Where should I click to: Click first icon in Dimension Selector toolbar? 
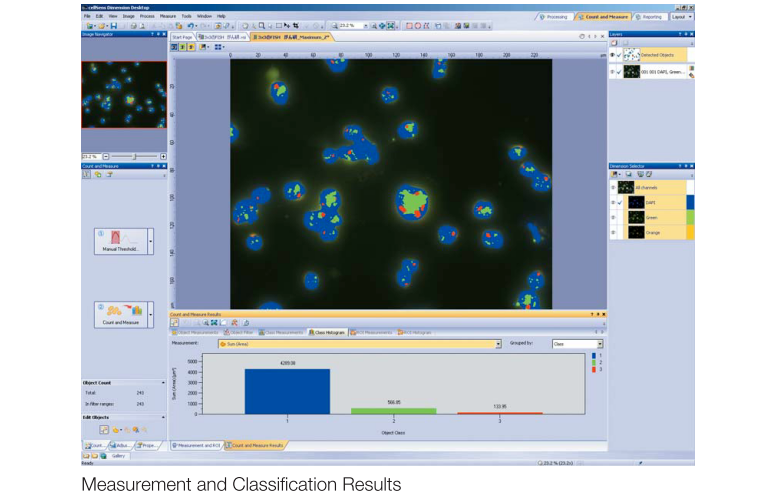pos(615,174)
